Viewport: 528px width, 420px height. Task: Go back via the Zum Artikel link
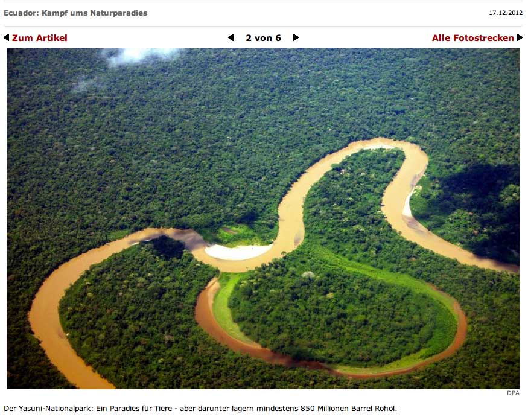click(x=40, y=38)
